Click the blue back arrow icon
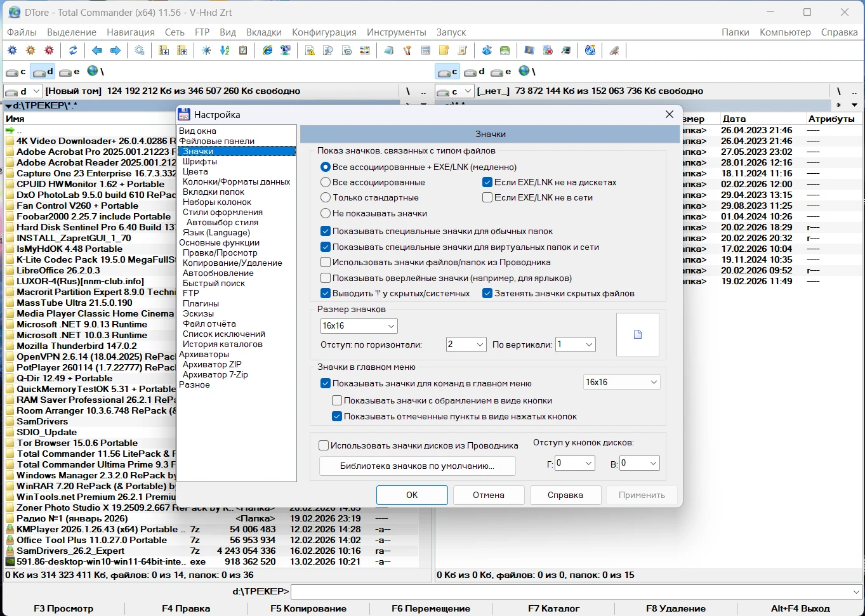This screenshot has width=865, height=616. tap(97, 51)
